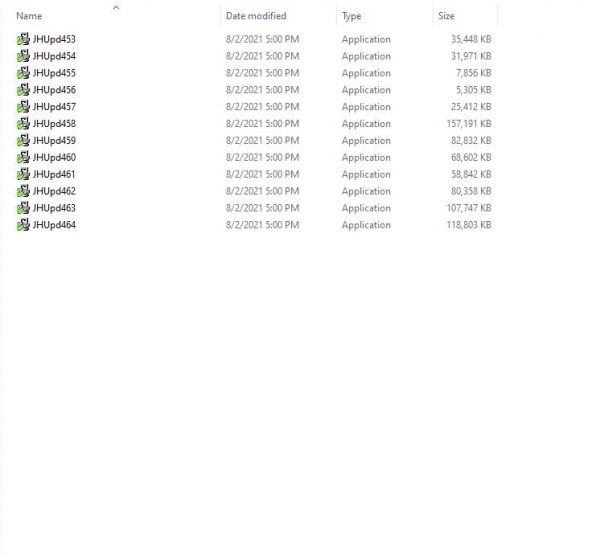Viewport: 600px width, 557px height.
Task: Click the JHUpd461 file icon
Action: click(x=23, y=174)
